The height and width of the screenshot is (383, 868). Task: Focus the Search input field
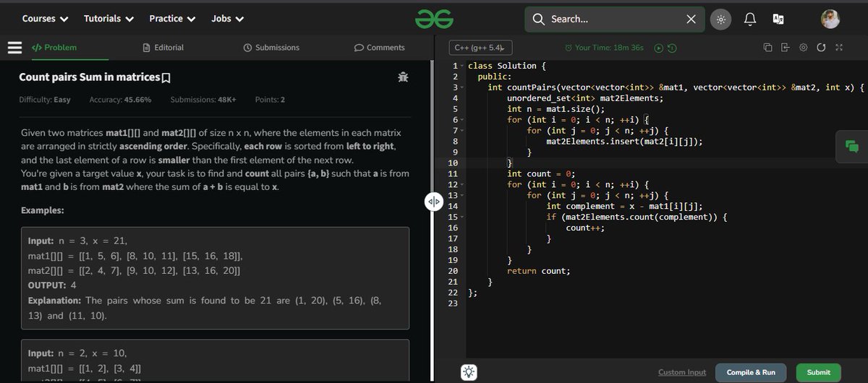coord(615,20)
